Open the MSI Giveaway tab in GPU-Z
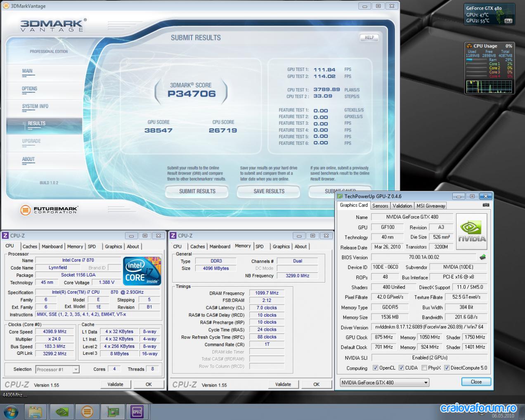The image size is (525, 420). click(x=431, y=206)
